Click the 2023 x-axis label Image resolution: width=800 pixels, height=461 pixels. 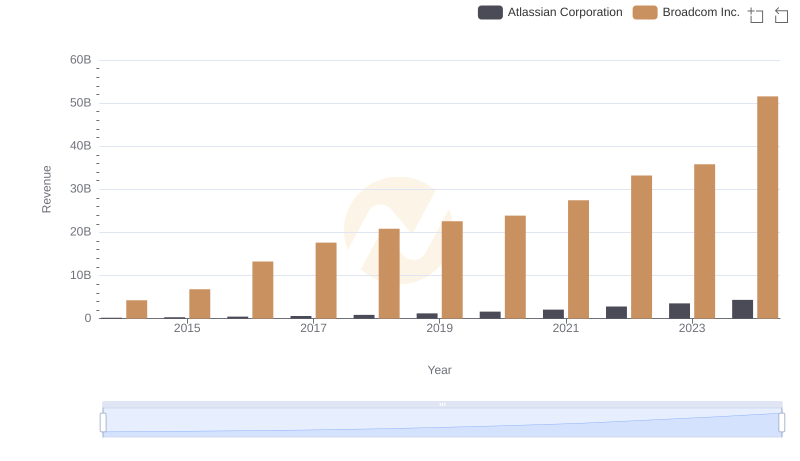point(692,328)
